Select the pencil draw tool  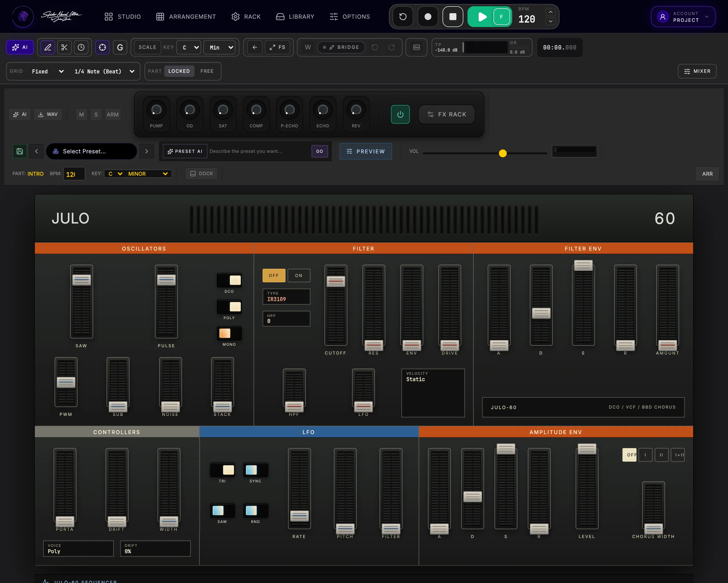pyautogui.click(x=48, y=47)
